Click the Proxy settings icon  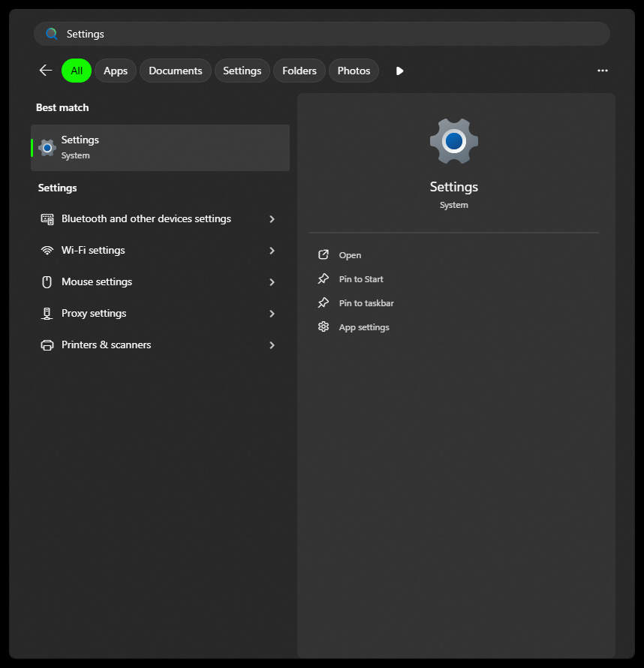[47, 314]
